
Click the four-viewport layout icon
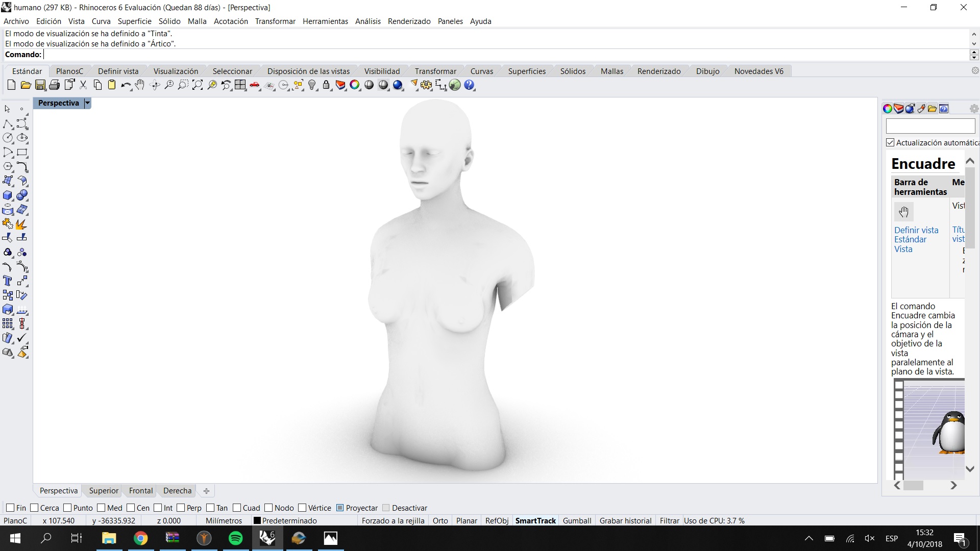coord(240,85)
